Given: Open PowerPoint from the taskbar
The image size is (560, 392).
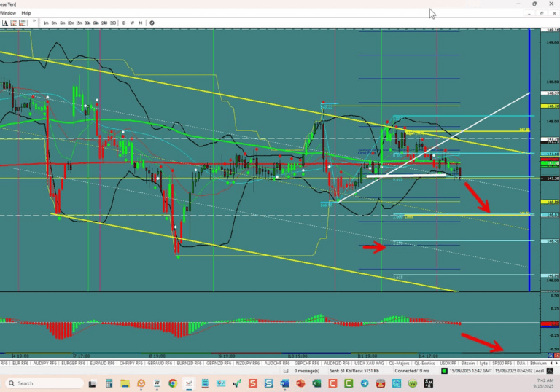Looking at the screenshot, I should pyautogui.click(x=300, y=383).
